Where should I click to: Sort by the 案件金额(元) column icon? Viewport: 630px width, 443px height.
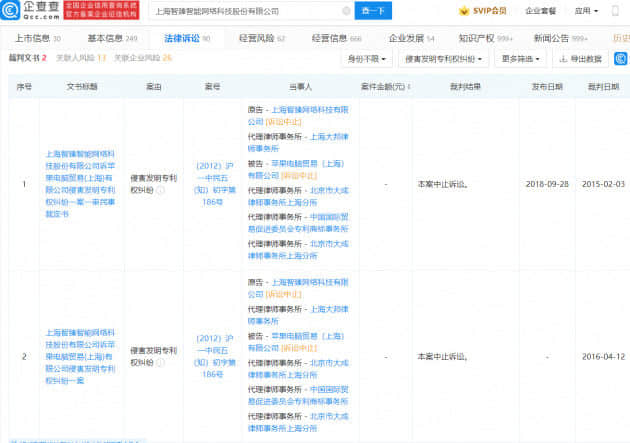[409, 86]
